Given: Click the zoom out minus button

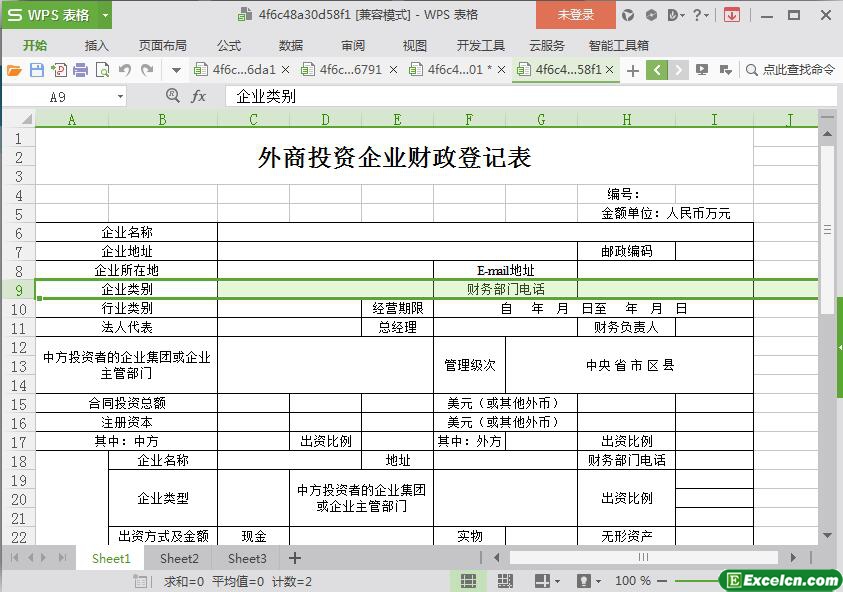Looking at the screenshot, I should [x=662, y=581].
